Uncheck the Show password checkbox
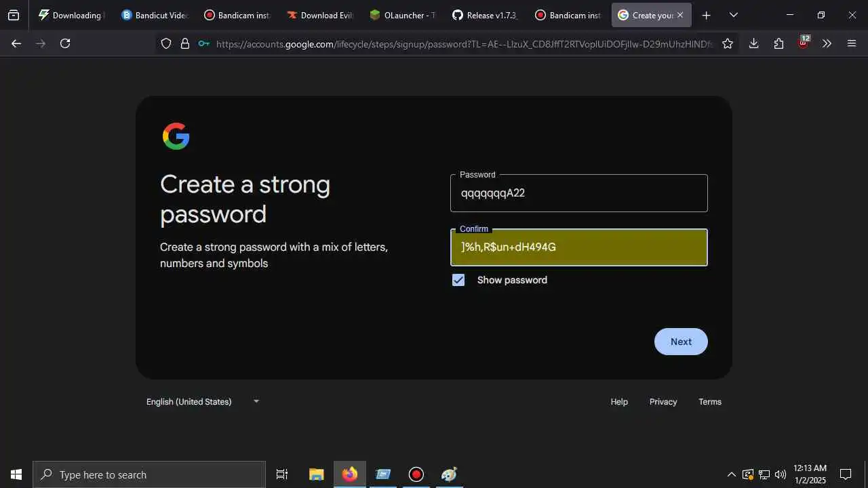Screen dimensions: 868x488 [458, 280]
